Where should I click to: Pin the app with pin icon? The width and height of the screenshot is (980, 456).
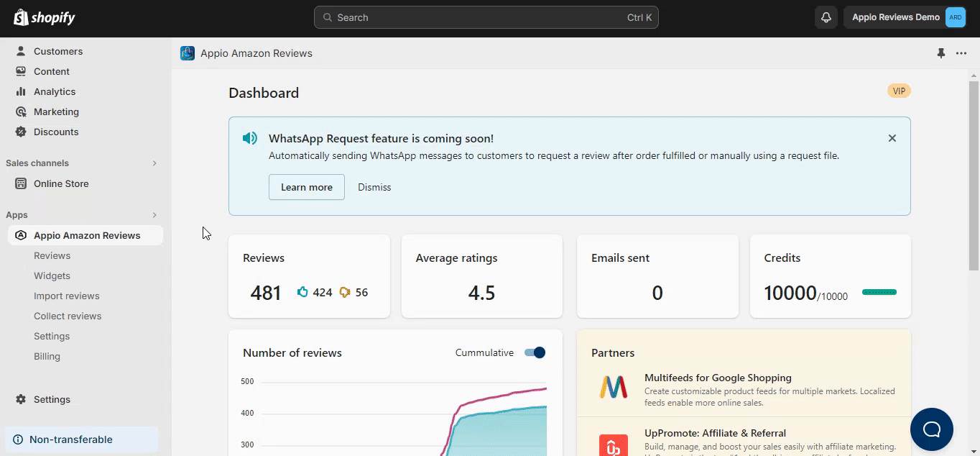[941, 53]
